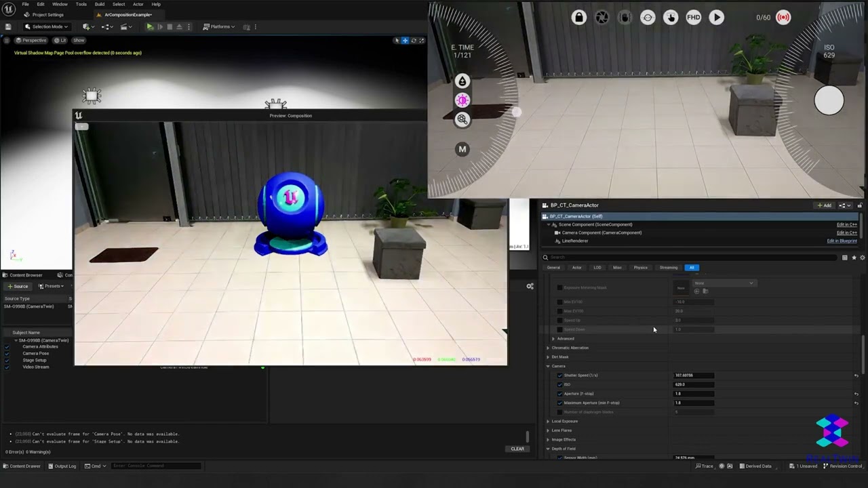Click the ISO value field showing 629.0
Viewport: 868px width, 488px height.
[693, 384]
